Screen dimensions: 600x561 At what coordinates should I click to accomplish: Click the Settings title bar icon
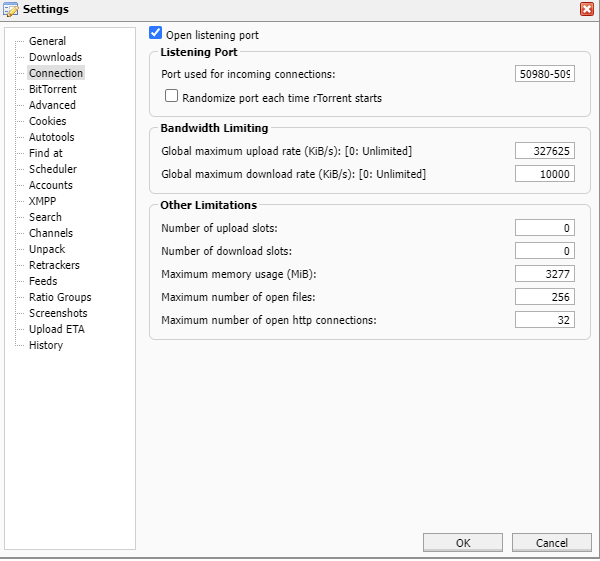10,9
